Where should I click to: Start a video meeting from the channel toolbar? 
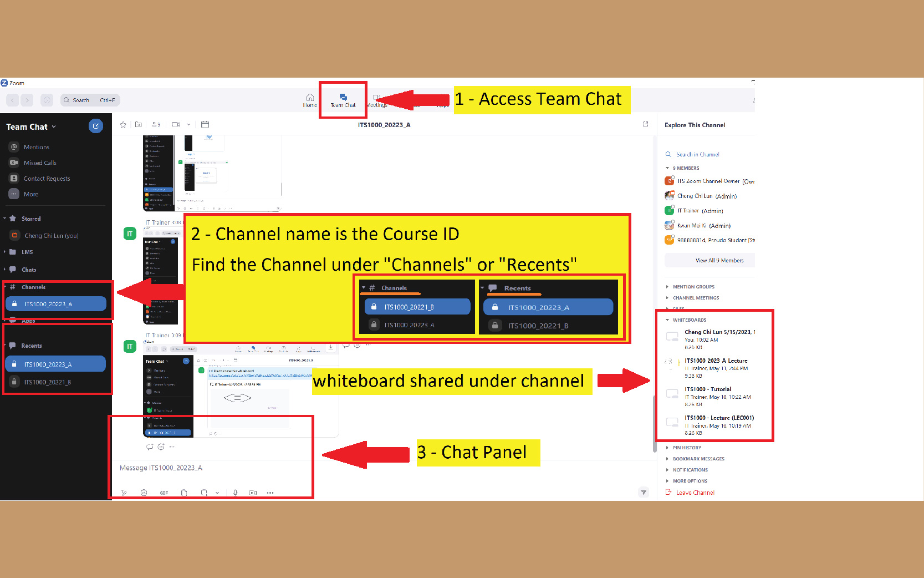click(x=175, y=124)
